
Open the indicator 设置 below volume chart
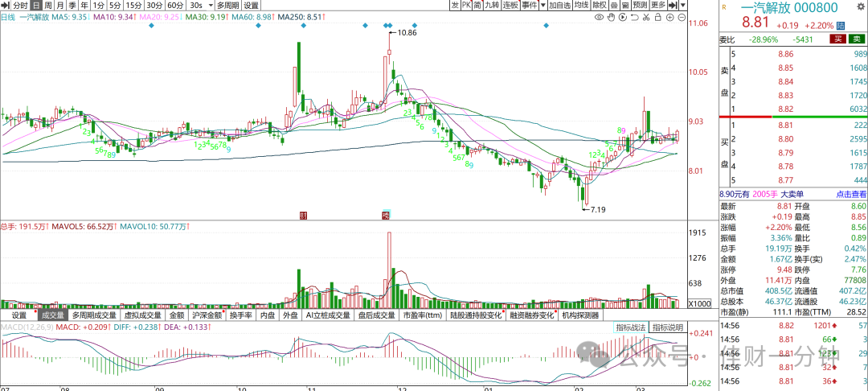click(x=18, y=315)
